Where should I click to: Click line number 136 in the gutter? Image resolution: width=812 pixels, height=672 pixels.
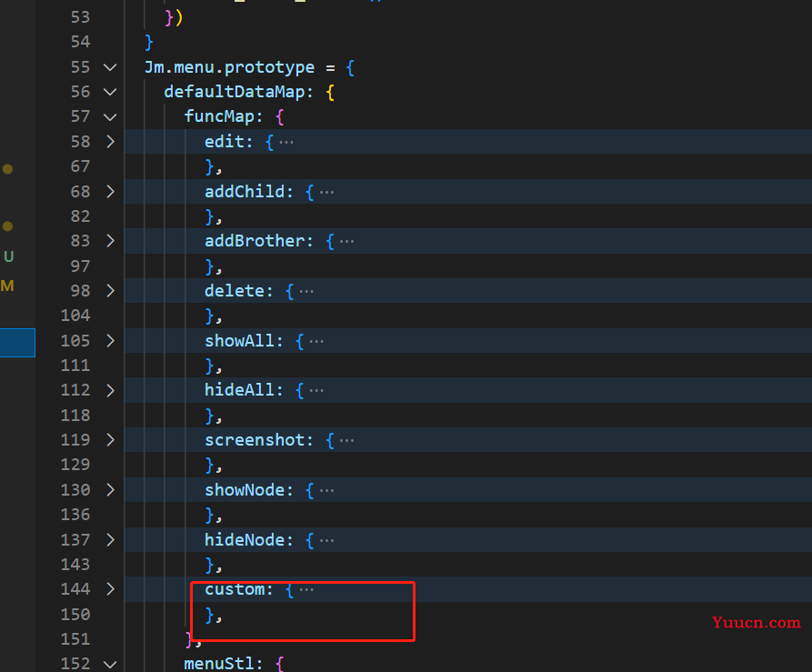click(75, 515)
